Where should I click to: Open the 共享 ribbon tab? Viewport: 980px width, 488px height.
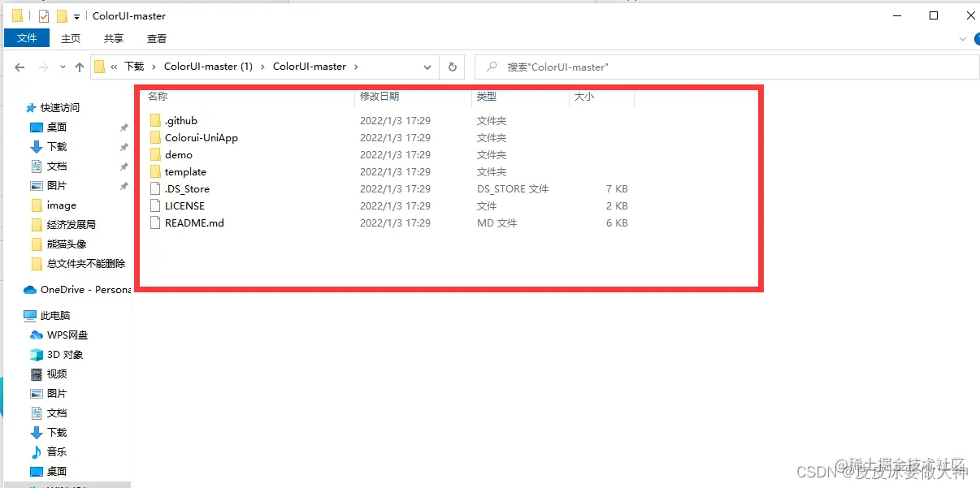click(114, 38)
